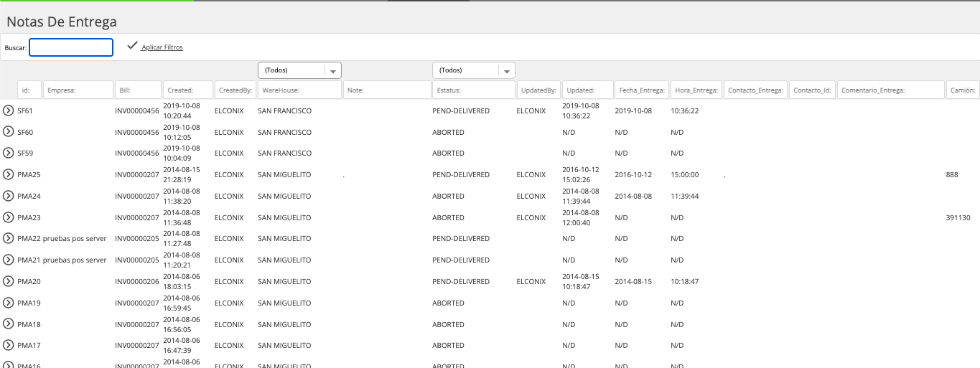Expand row PMA22 pruebas pos server arrow
Viewport: 980px width, 368px height.
pyautogui.click(x=9, y=238)
